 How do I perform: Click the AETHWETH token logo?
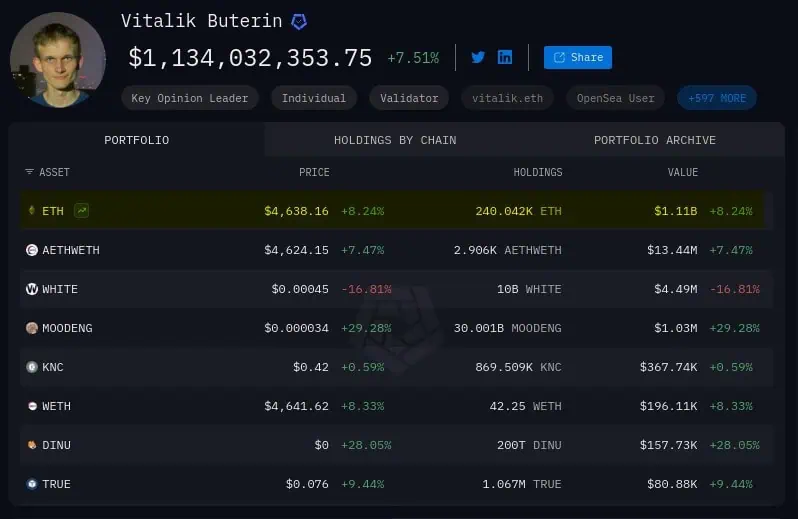tap(32, 250)
